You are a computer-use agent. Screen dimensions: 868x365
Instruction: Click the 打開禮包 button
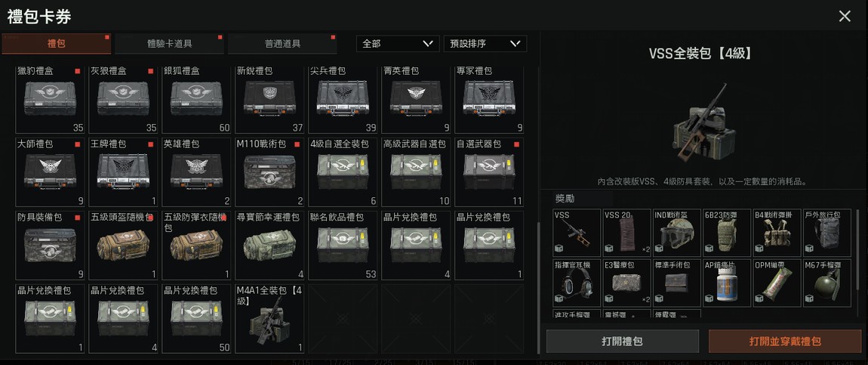pyautogui.click(x=622, y=341)
